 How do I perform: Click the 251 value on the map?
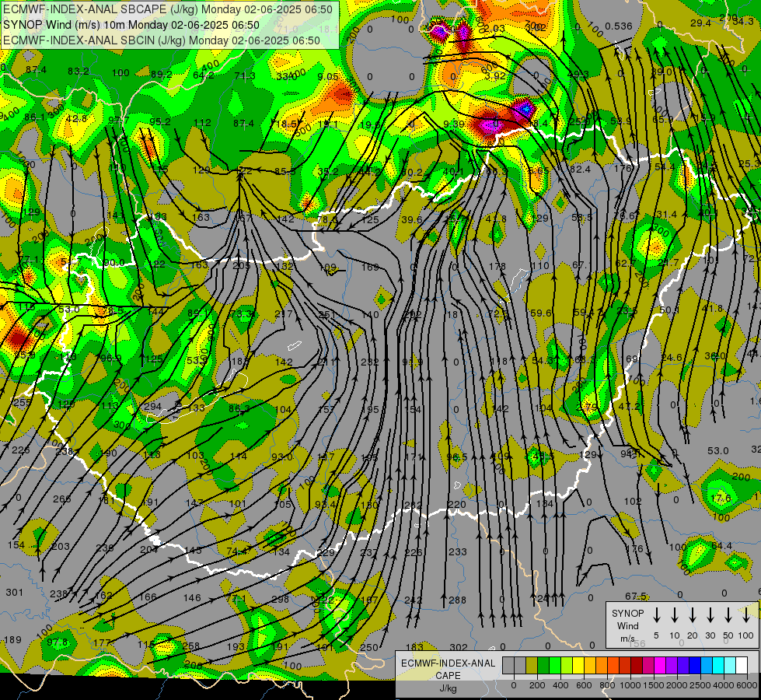(x=326, y=314)
